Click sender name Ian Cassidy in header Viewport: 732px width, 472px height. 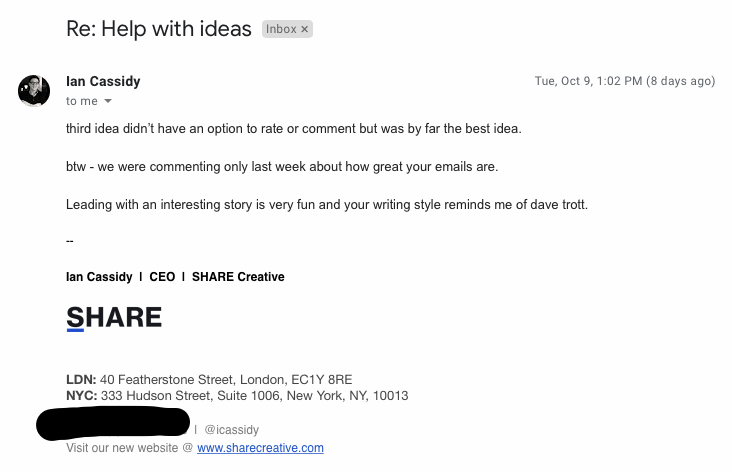pos(103,81)
